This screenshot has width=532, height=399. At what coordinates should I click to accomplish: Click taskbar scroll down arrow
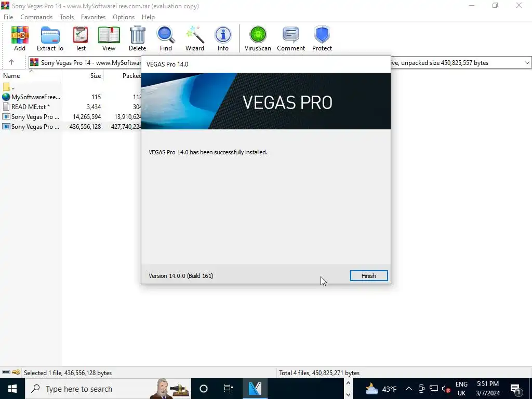348,395
